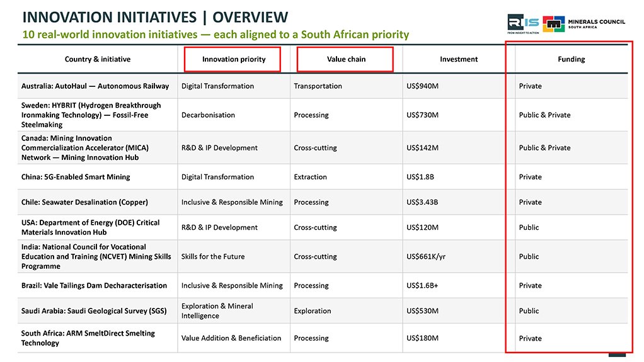Image resolution: width=644 pixels, height=362 pixels.
Task: Click "Private" funding in the China row
Action: (x=530, y=177)
